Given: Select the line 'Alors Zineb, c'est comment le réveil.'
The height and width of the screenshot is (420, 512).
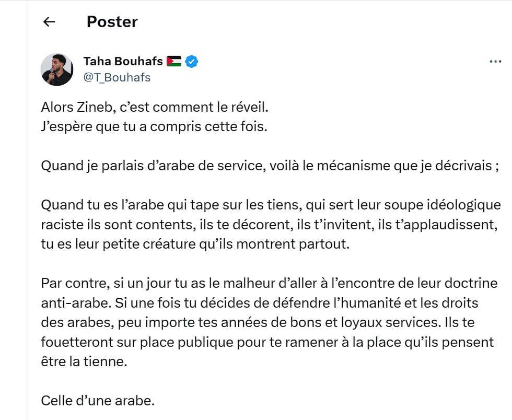Looking at the screenshot, I should [155, 107].
